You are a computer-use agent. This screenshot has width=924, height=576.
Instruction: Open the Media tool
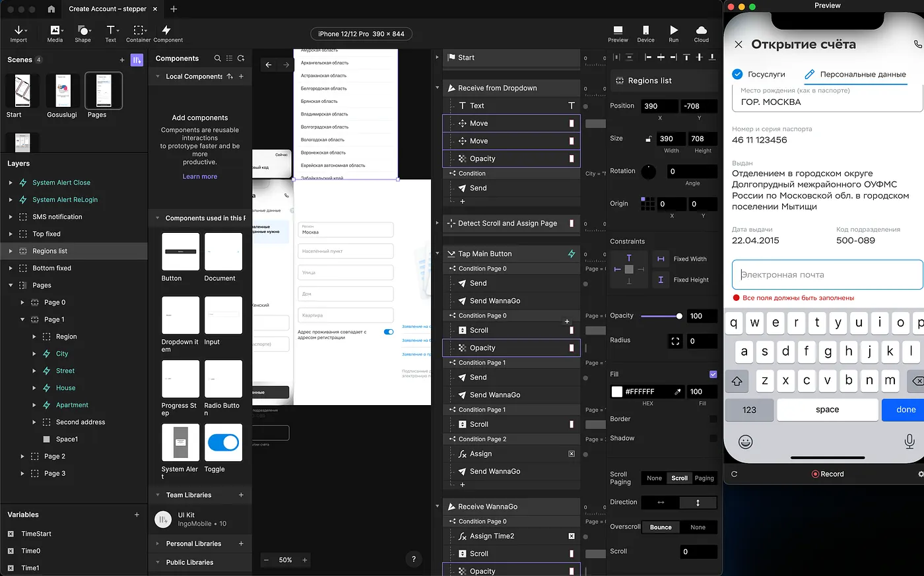pyautogui.click(x=55, y=34)
